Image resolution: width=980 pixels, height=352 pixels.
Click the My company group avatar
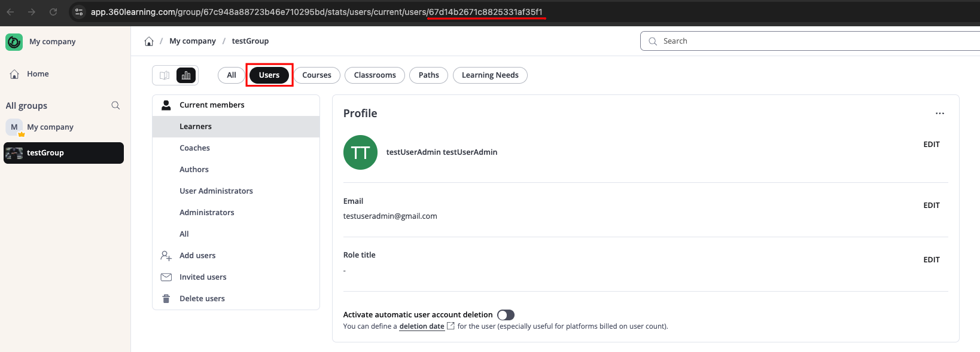(14, 127)
